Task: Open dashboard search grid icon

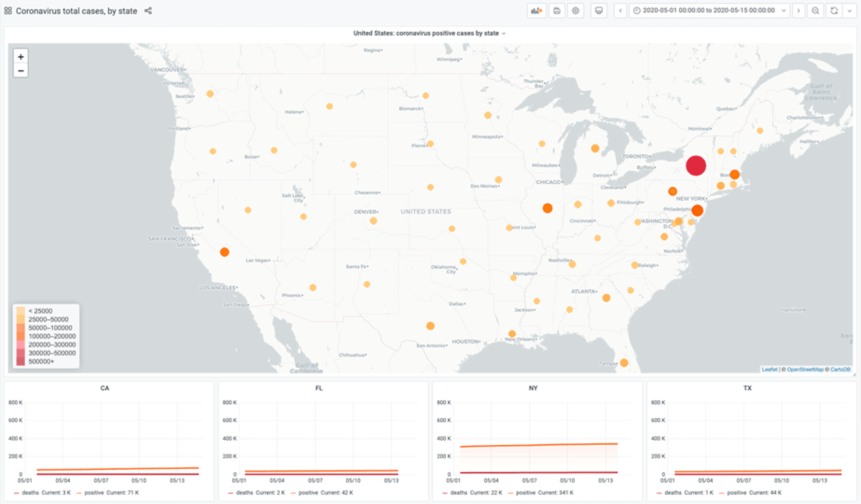Action: click(x=8, y=11)
